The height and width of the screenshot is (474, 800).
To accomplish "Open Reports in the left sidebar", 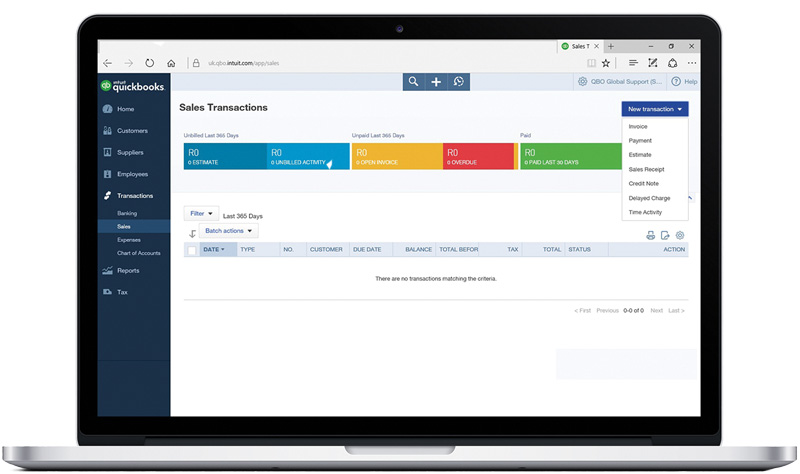I will (x=128, y=271).
